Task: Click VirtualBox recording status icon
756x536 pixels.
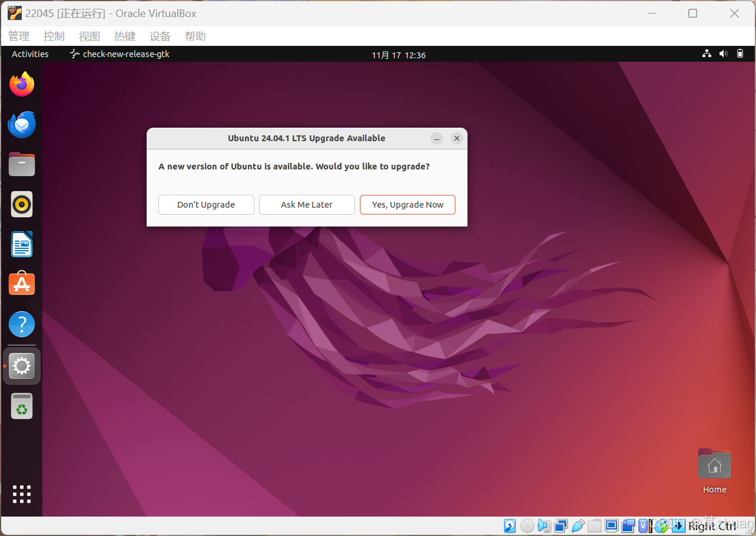Action: 628,525
